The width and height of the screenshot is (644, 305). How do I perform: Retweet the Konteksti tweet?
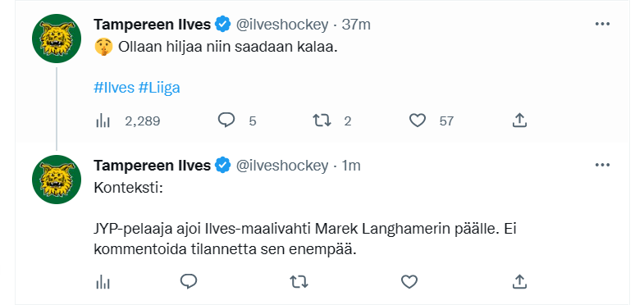coord(299,282)
